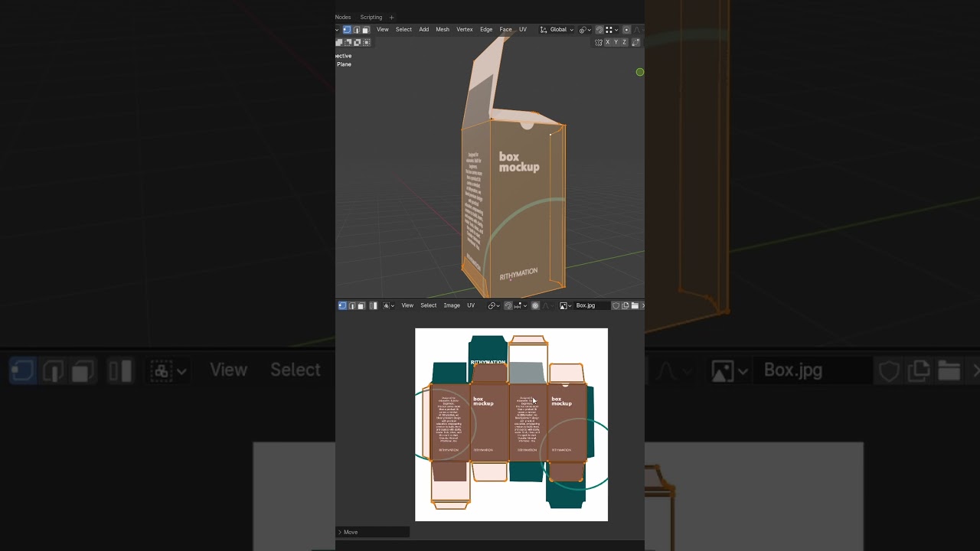Select UV island select mode in UV editor

coord(373,305)
